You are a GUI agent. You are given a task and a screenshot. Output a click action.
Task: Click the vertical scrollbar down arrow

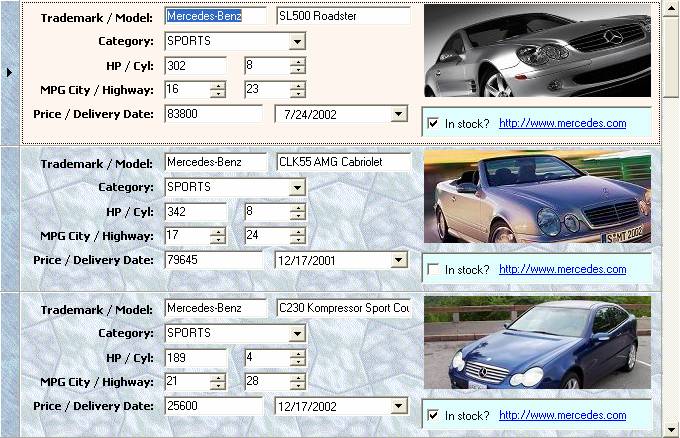[672, 430]
